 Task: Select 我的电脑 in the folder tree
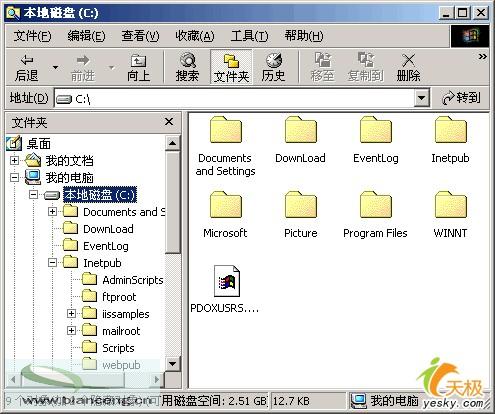[x=69, y=178]
